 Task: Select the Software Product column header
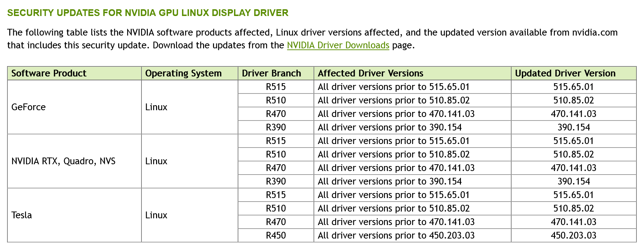pyautogui.click(x=74, y=73)
